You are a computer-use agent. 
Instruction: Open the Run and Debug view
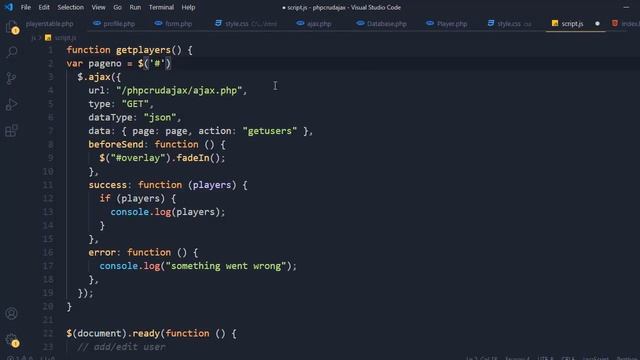coord(11,104)
